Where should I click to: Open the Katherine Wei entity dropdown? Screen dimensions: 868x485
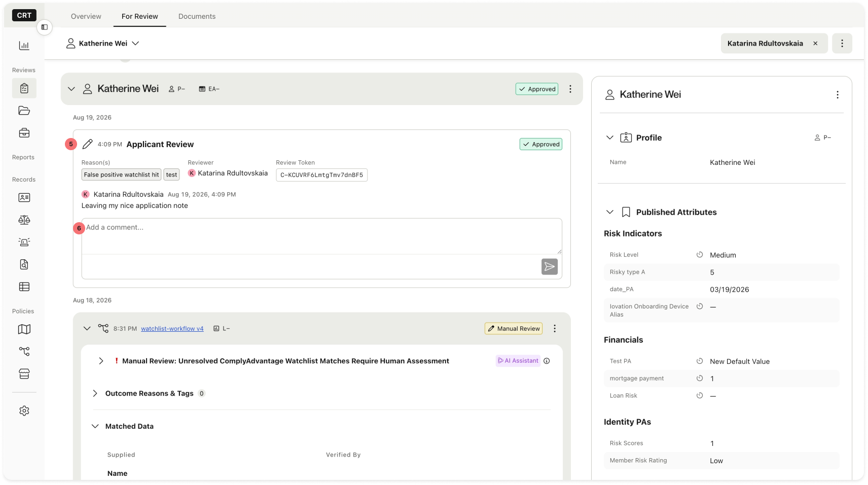(x=102, y=43)
